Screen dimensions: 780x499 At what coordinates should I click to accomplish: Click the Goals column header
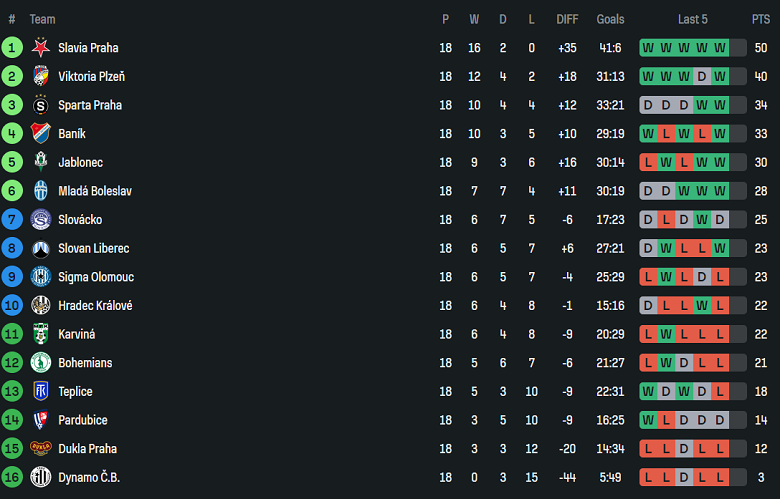[610, 19]
